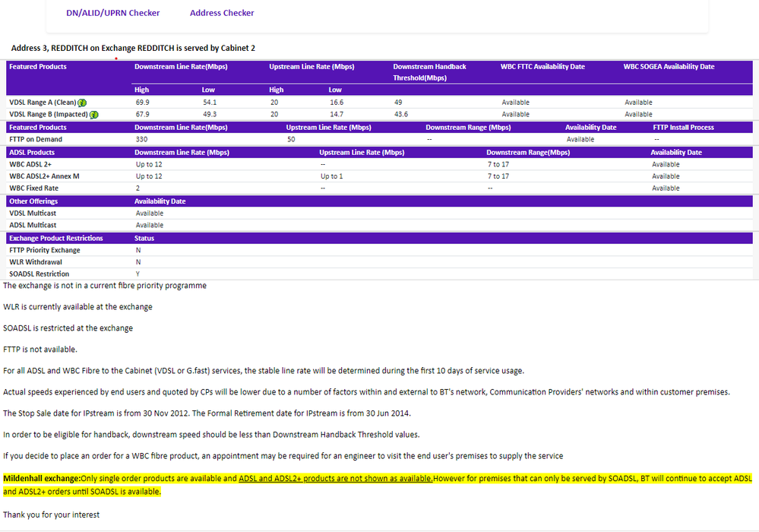This screenshot has width=759, height=532.
Task: Click the FTTP on Demand 330 downstream value
Action: [x=142, y=140]
